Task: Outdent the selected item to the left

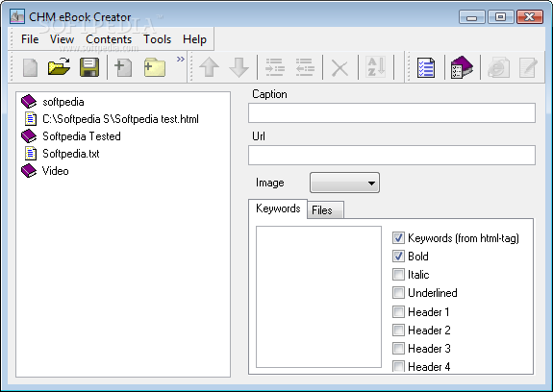Action: point(305,67)
